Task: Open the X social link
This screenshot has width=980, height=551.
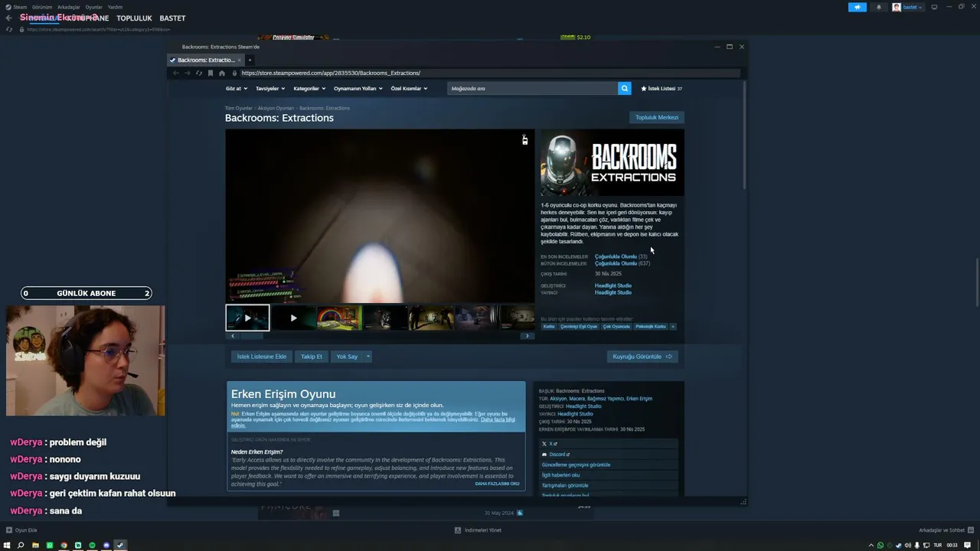Action: (550, 444)
